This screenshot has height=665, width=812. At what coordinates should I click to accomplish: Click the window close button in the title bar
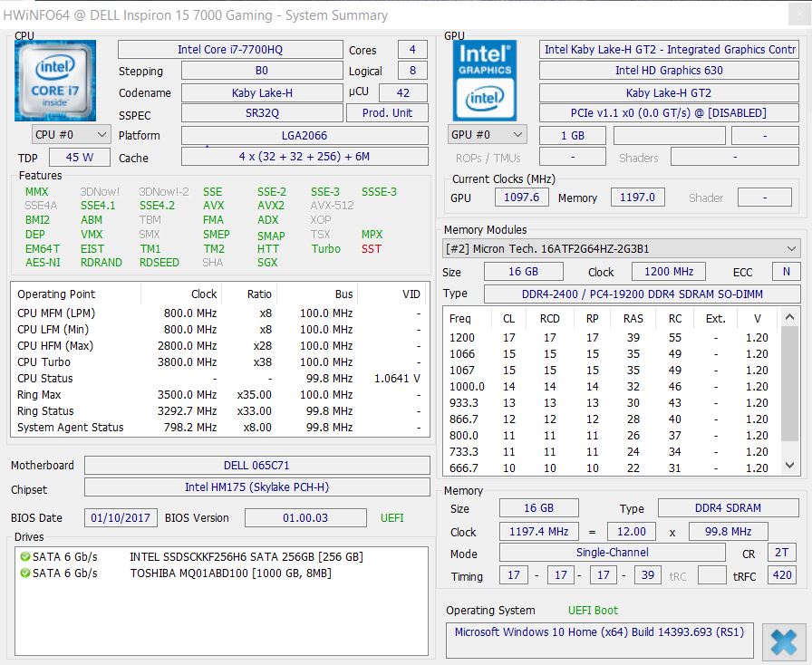pyautogui.click(x=798, y=14)
